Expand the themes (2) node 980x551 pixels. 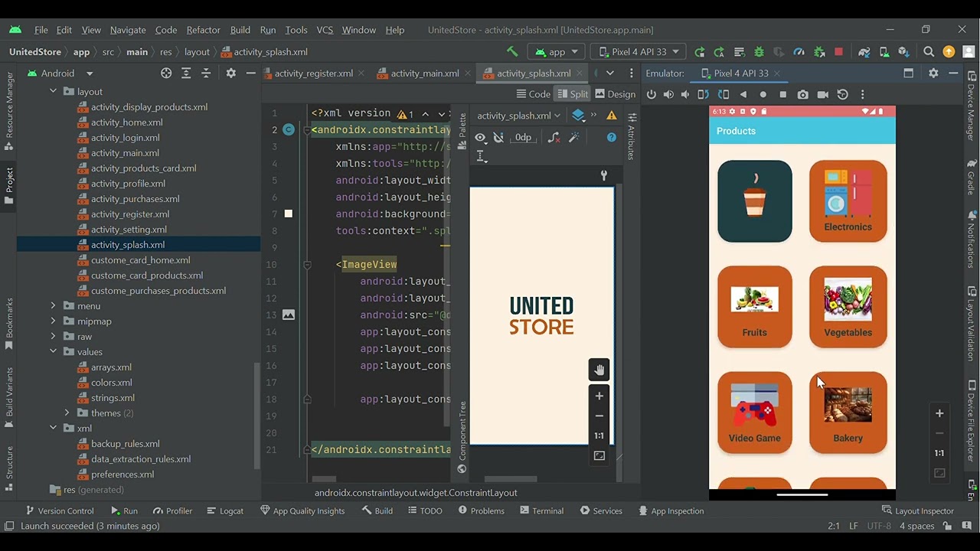67,413
